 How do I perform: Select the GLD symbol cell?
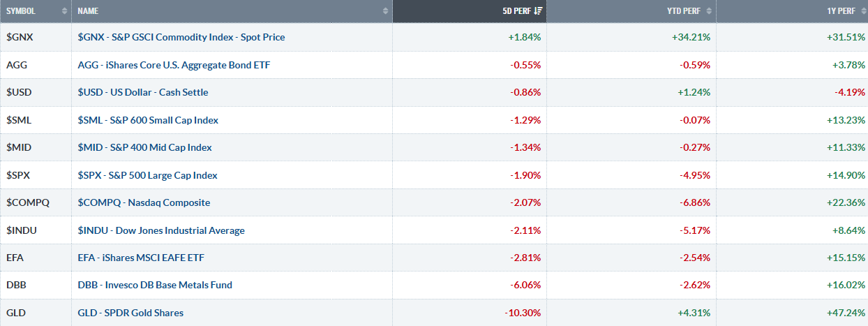[x=15, y=313]
